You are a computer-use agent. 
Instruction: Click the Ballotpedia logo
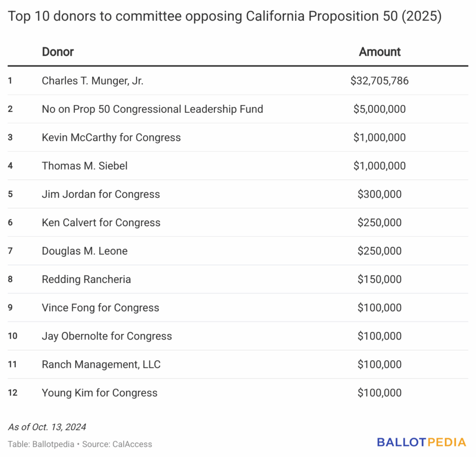pos(421,442)
